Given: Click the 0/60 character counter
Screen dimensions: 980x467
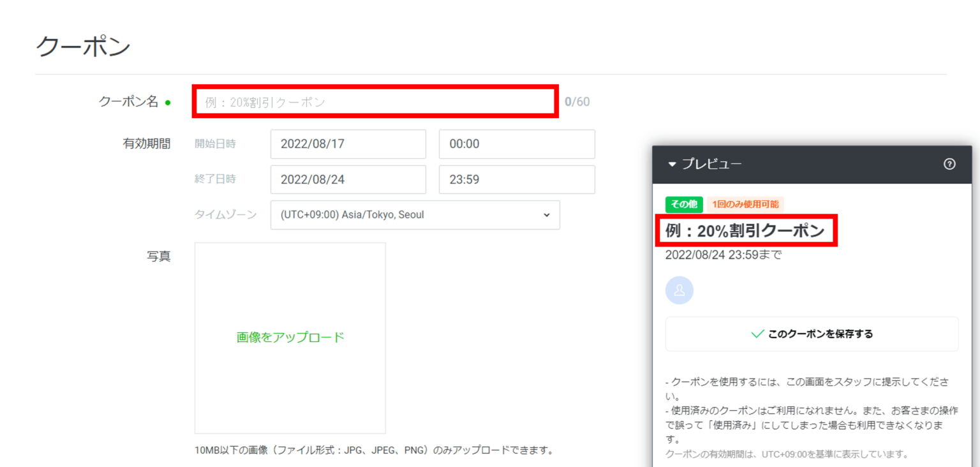Looking at the screenshot, I should click(578, 101).
